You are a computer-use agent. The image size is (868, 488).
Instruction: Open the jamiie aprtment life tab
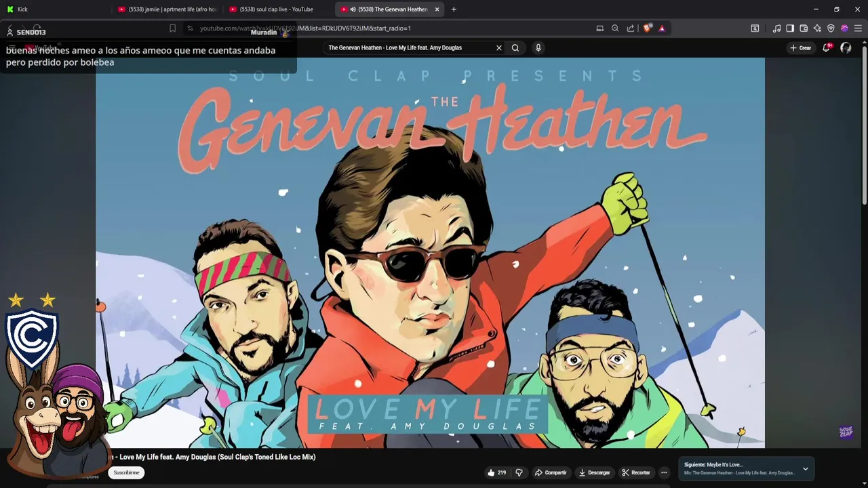[167, 9]
